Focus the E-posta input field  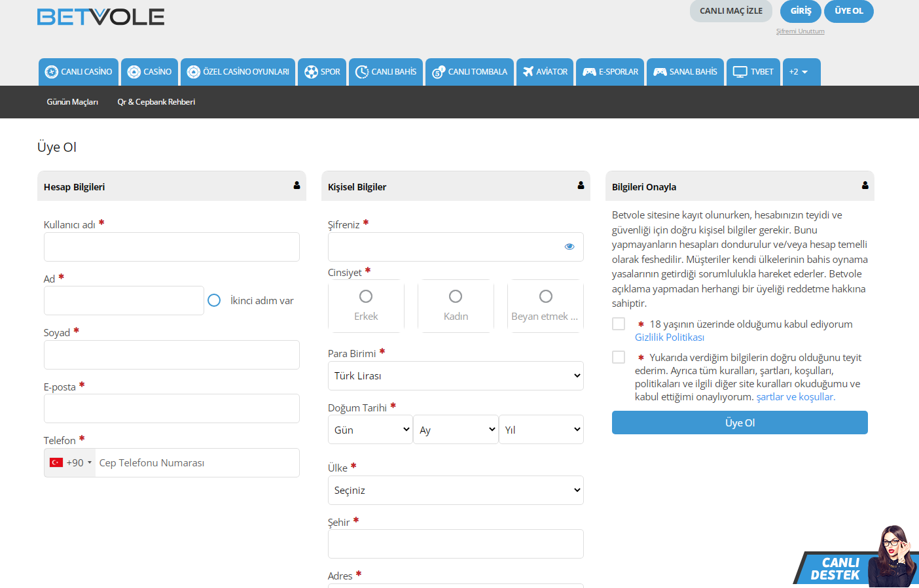171,408
